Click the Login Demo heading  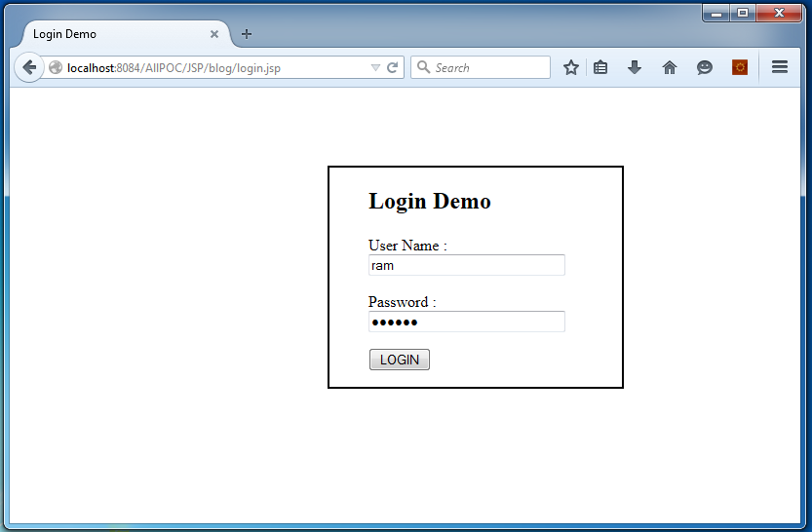coord(429,202)
